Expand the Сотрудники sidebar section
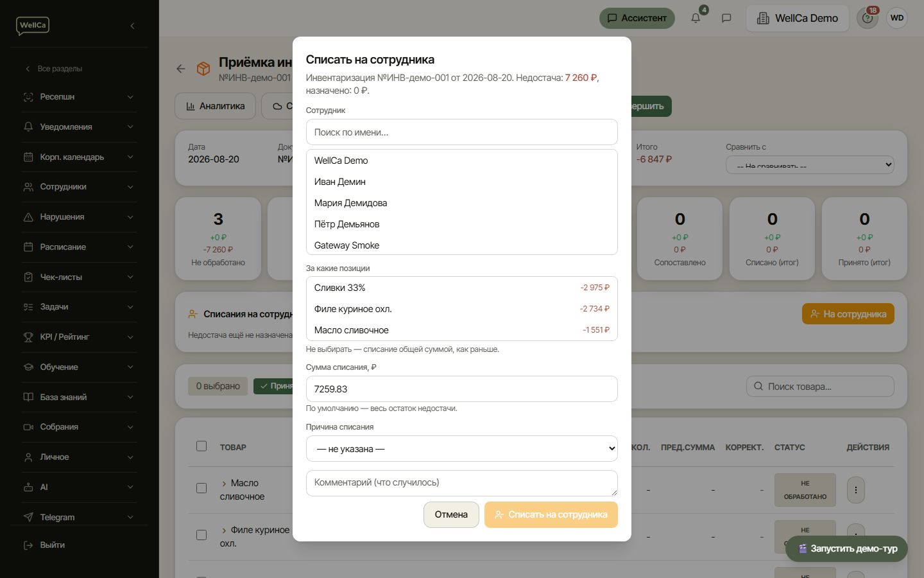 point(79,187)
